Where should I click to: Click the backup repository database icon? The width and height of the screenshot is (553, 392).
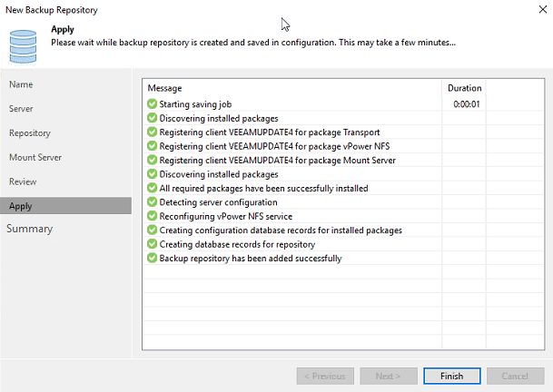[x=23, y=42]
